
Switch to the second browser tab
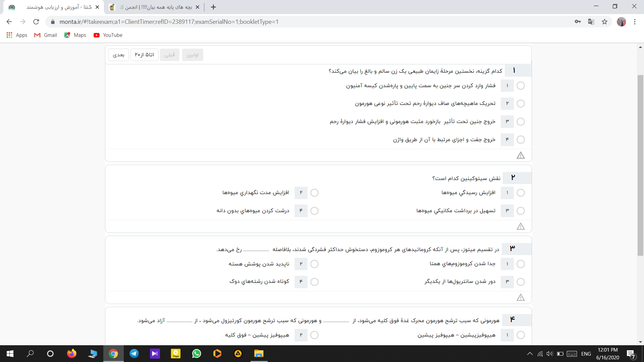coord(154,7)
